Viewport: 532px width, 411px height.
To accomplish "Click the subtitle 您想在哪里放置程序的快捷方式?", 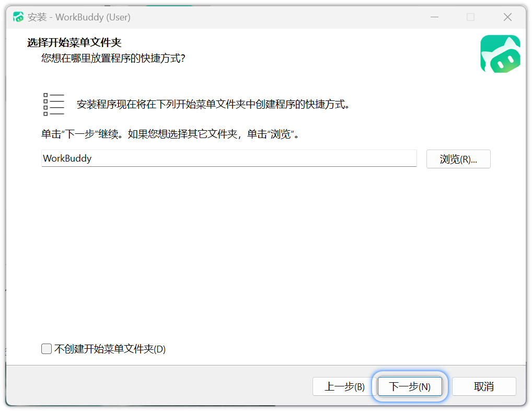I will pyautogui.click(x=113, y=58).
